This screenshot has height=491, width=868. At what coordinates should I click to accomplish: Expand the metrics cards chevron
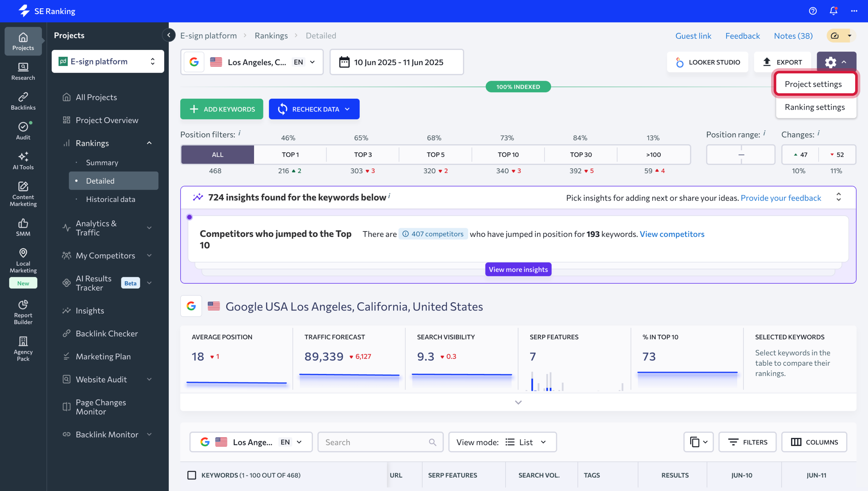click(x=518, y=402)
